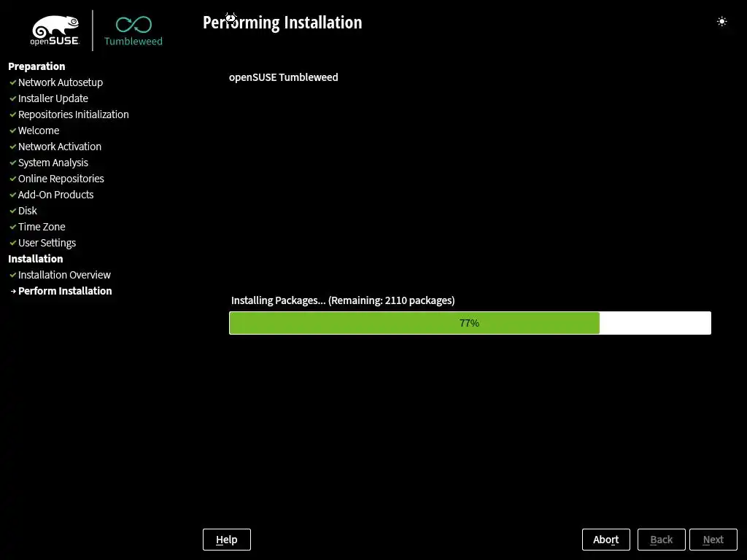
Task: Select Installer Update step in sidebar
Action: click(53, 98)
